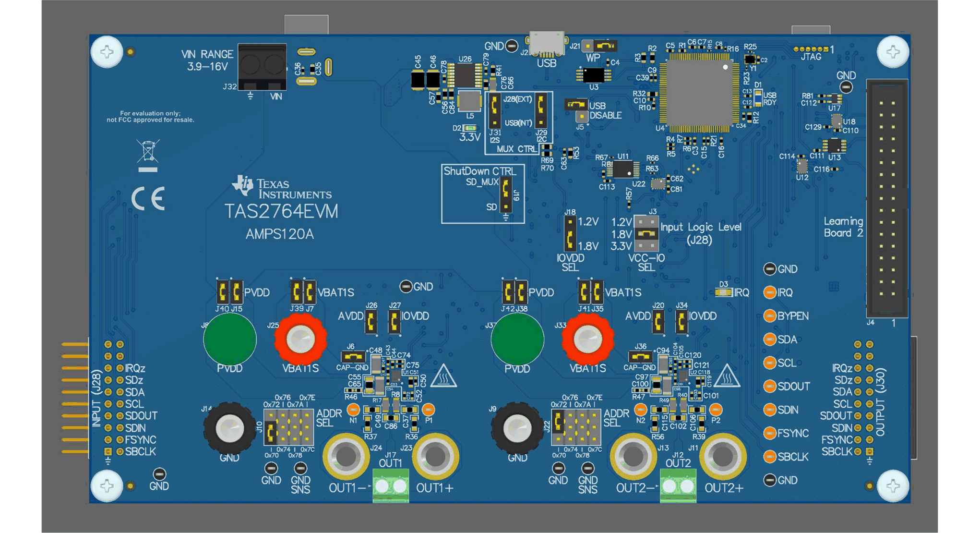Click the blue D1 USB RDY LED
The image size is (980, 533).
pos(758,98)
